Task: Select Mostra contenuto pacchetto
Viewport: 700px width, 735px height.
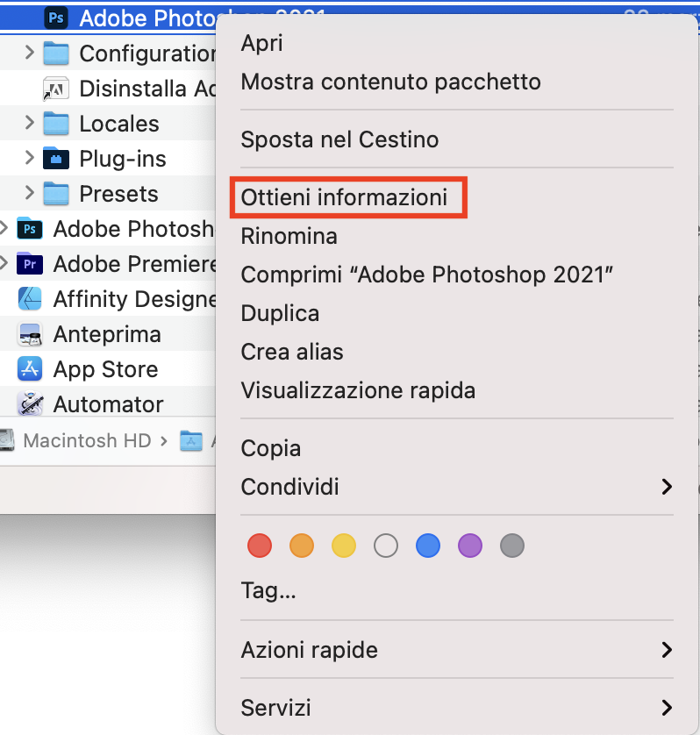Action: point(390,82)
